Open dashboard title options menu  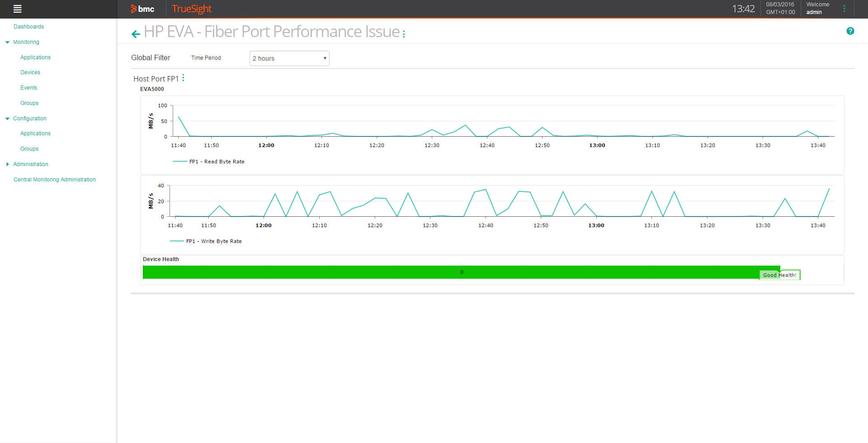point(404,34)
